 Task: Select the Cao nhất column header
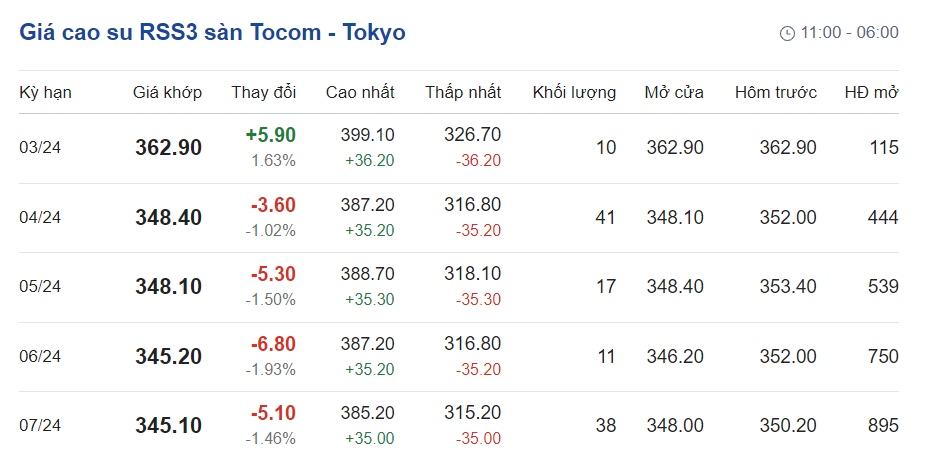(x=360, y=92)
